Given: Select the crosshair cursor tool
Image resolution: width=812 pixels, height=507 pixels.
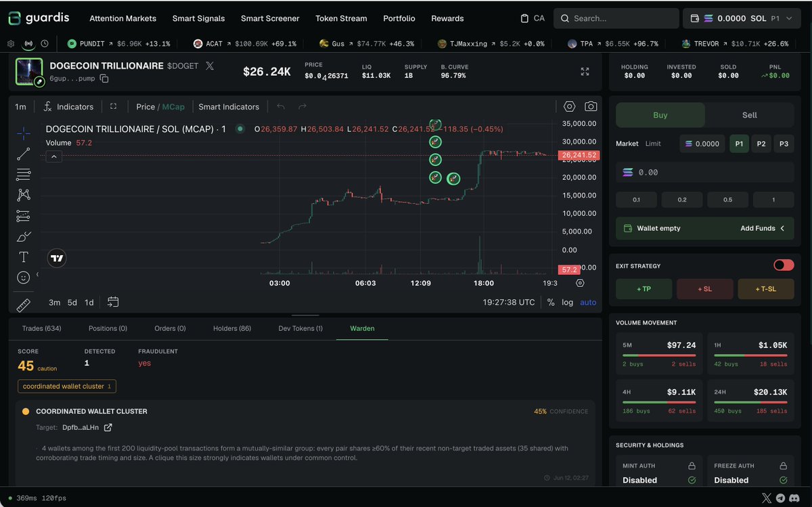Looking at the screenshot, I should click(24, 133).
